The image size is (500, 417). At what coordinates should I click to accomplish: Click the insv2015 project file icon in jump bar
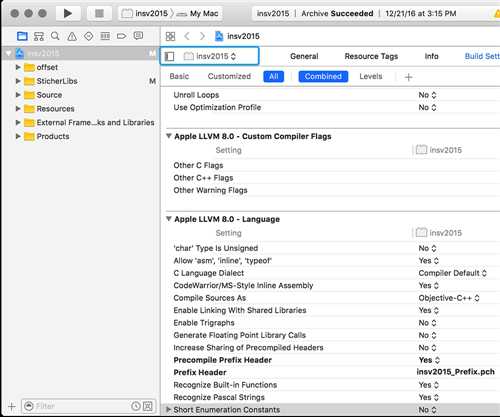click(219, 36)
